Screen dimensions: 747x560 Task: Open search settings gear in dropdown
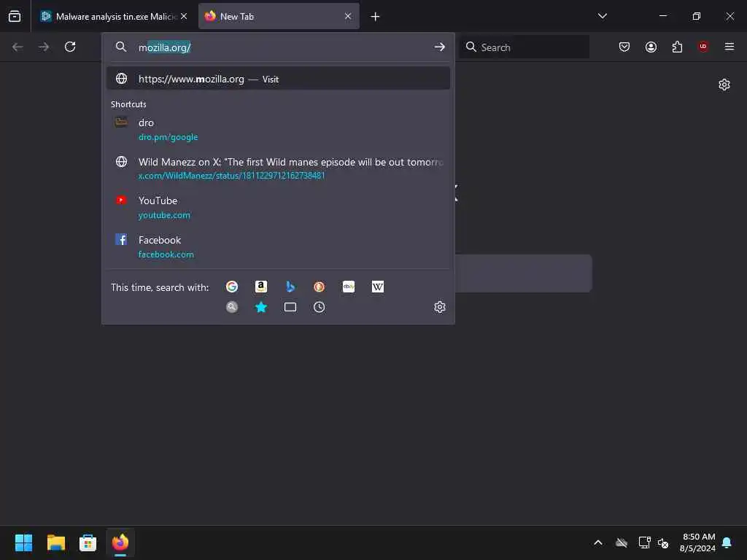tap(440, 307)
